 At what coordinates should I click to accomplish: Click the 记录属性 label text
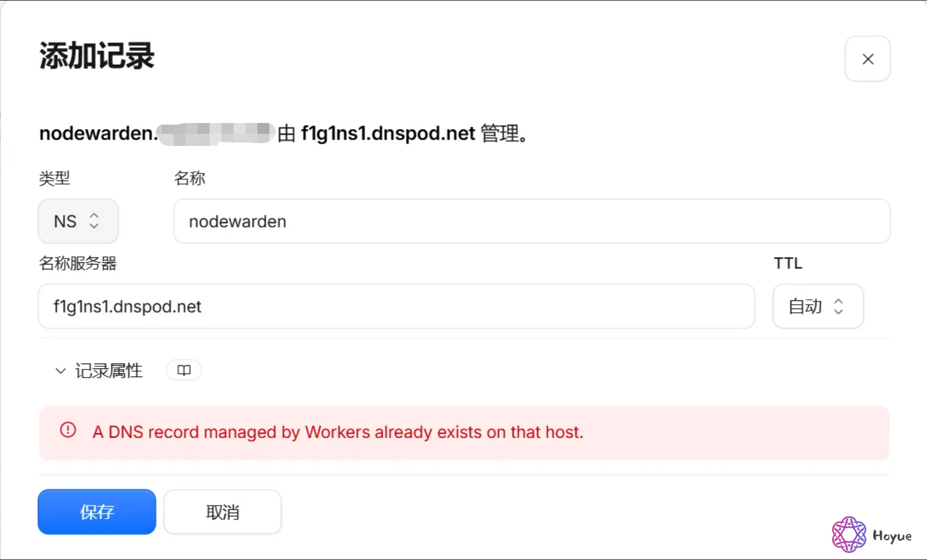point(109,371)
